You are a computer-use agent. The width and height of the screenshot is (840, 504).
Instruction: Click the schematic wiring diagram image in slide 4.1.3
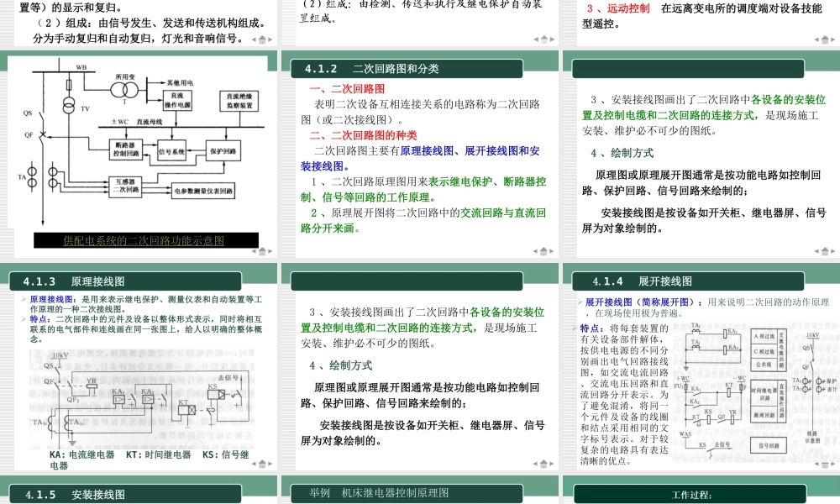click(x=141, y=398)
